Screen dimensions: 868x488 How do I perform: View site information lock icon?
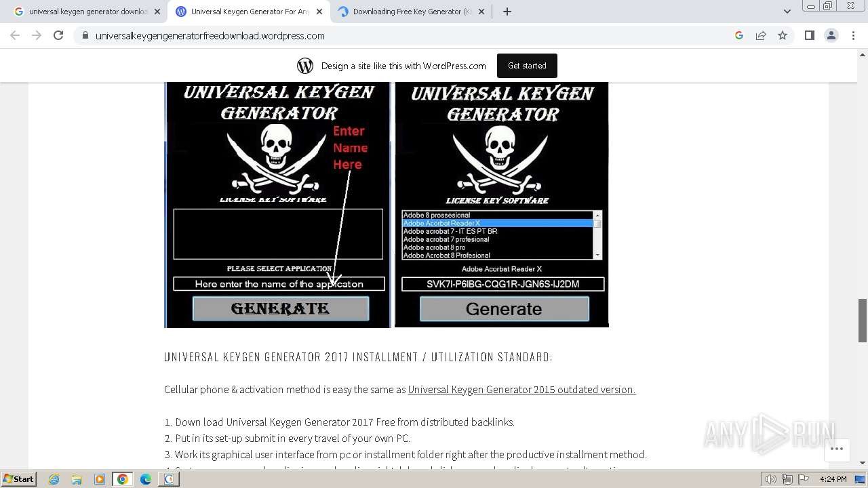pos(85,36)
